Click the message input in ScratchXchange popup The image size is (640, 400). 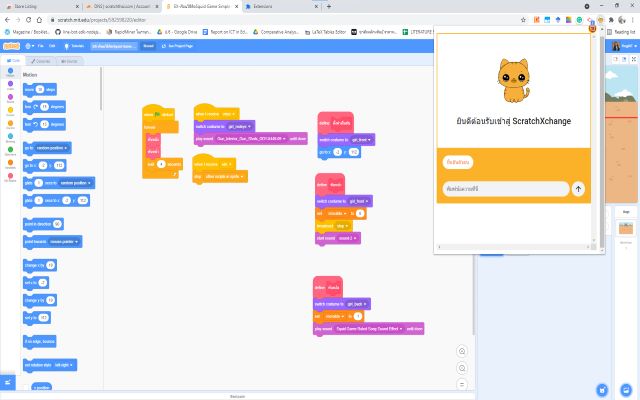coord(506,189)
